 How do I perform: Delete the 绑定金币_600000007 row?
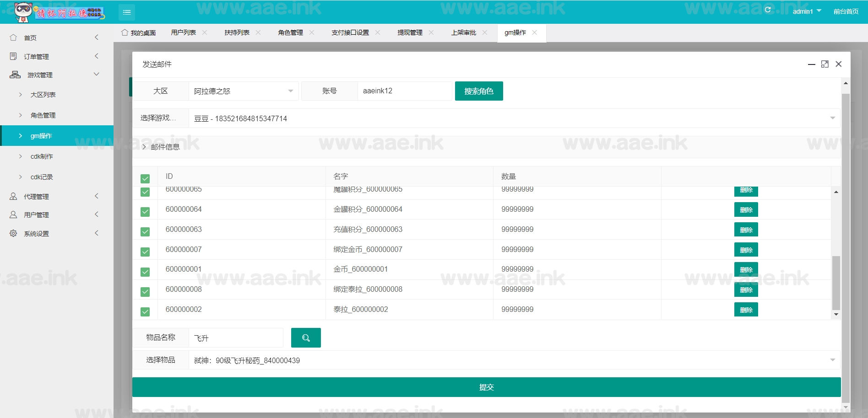[x=746, y=250]
